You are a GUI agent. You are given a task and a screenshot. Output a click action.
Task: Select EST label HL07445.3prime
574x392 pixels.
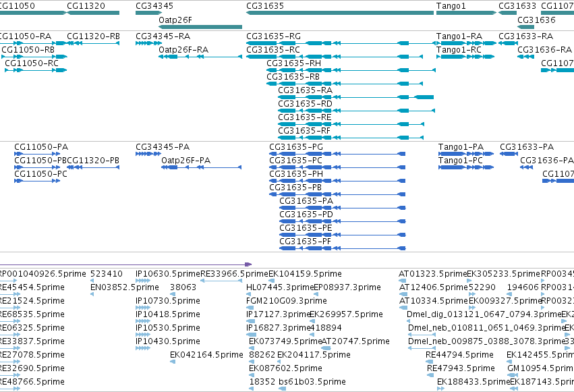280,287
